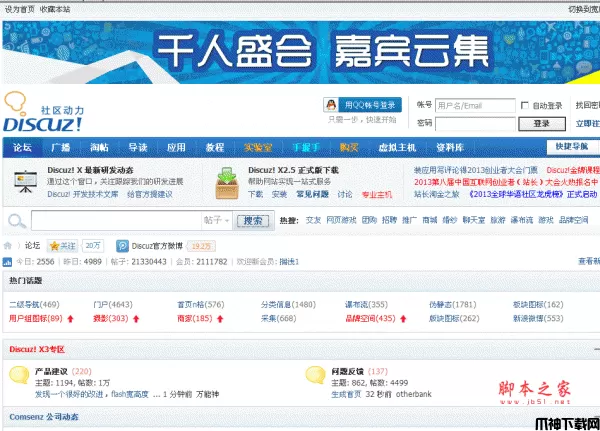The width and height of the screenshot is (600, 431).
Task: Click the star follow (关注) button
Action: coord(63,245)
